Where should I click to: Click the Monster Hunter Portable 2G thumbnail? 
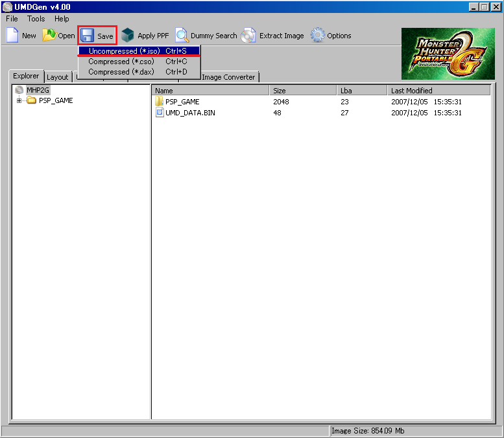click(448, 54)
